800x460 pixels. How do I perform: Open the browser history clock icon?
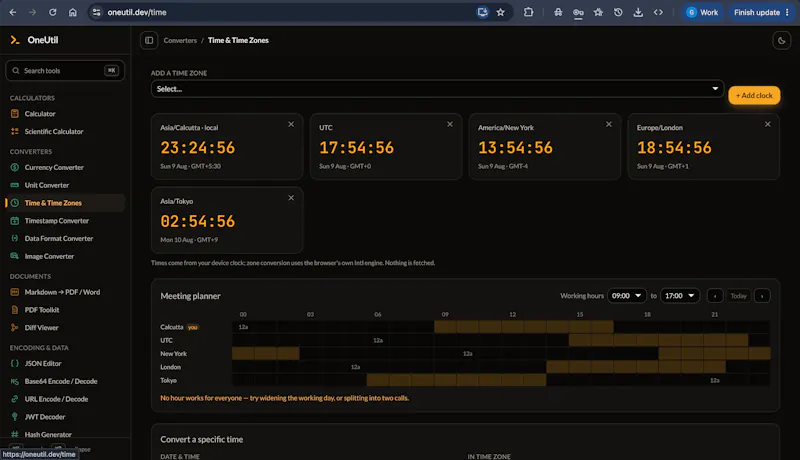click(x=618, y=12)
